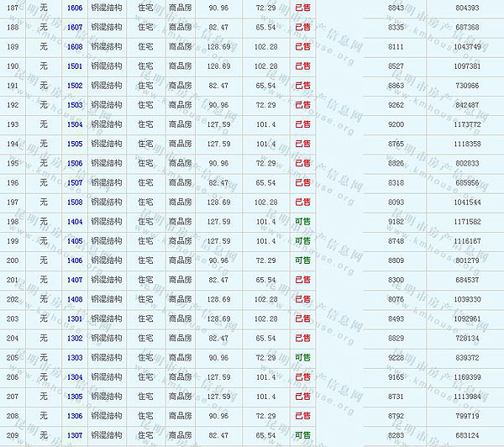504x447 pixels.
Task: View room 1505 details
Action: pyautogui.click(x=75, y=144)
